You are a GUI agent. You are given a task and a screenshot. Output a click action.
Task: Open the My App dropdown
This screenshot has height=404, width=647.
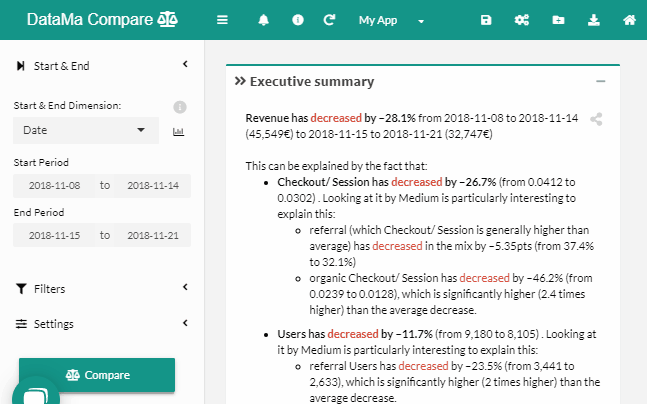391,20
